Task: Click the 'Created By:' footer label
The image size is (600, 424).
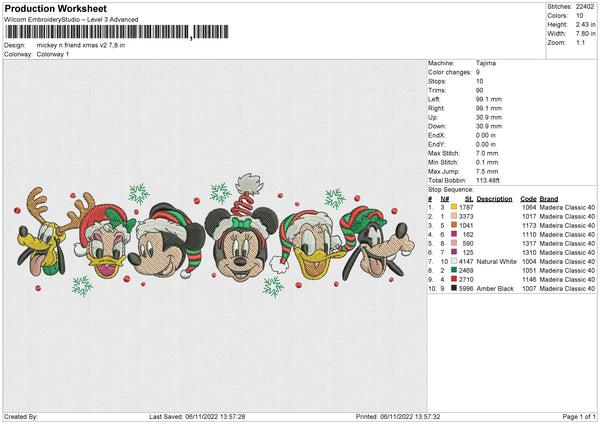Action: tap(21, 416)
